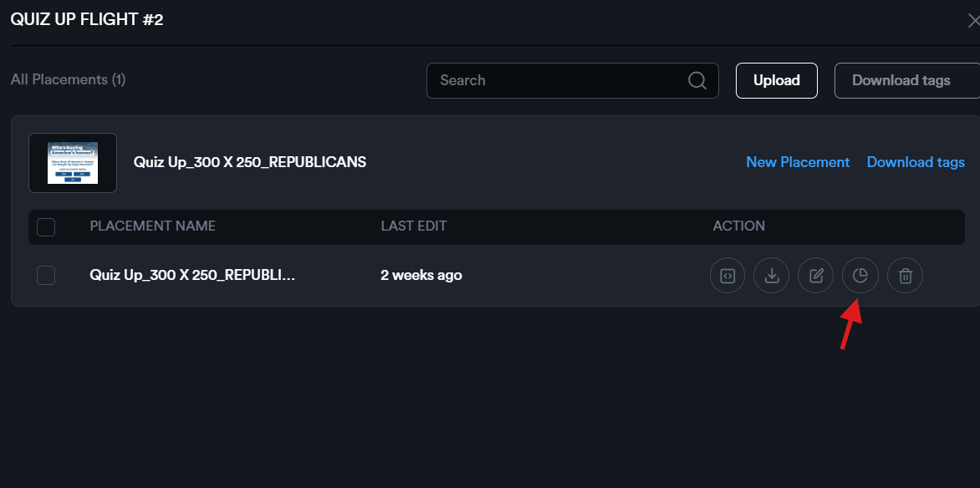Check the box beside the Quiz Up placement row
The height and width of the screenshot is (488, 980).
46,275
